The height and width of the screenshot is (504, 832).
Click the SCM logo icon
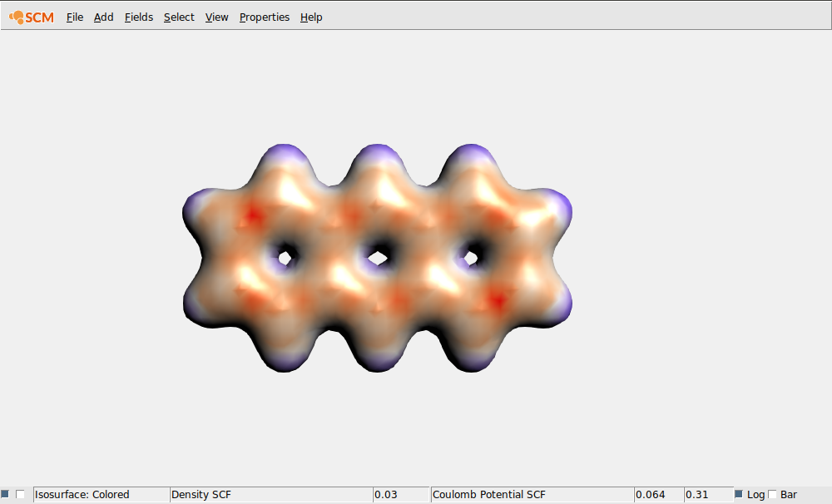32,17
